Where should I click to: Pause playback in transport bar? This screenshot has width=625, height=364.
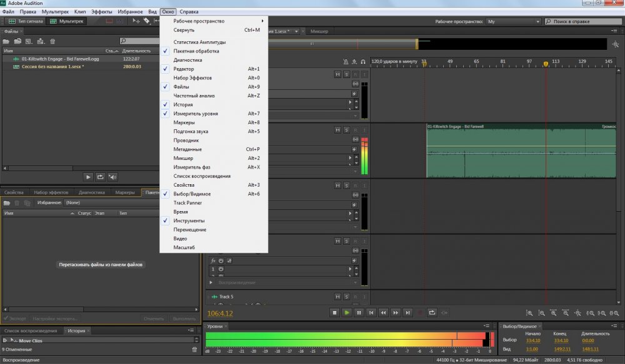tap(359, 313)
